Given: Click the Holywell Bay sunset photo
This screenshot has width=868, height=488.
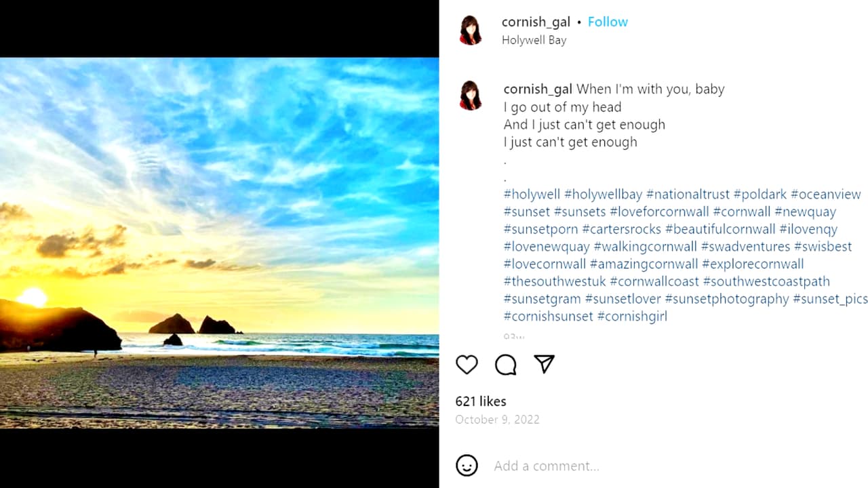Looking at the screenshot, I should [219, 243].
